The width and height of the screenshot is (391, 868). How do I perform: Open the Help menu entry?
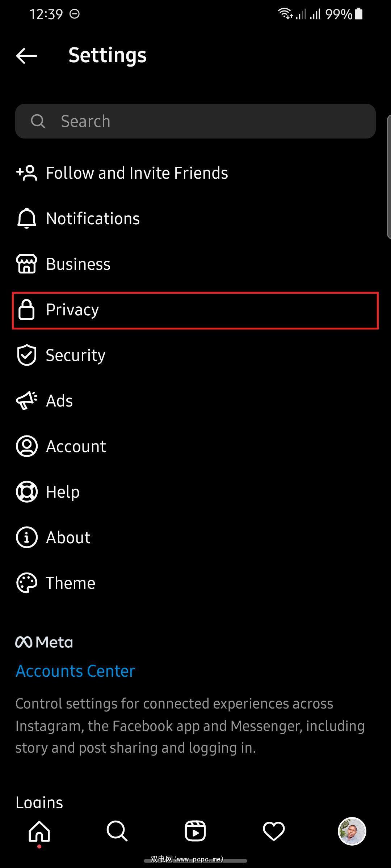click(63, 492)
